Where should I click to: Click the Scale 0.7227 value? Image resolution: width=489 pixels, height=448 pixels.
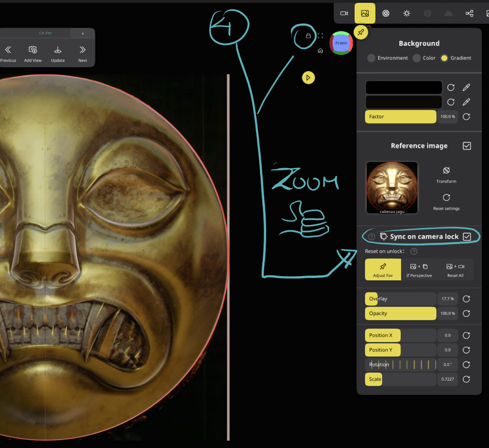(447, 379)
